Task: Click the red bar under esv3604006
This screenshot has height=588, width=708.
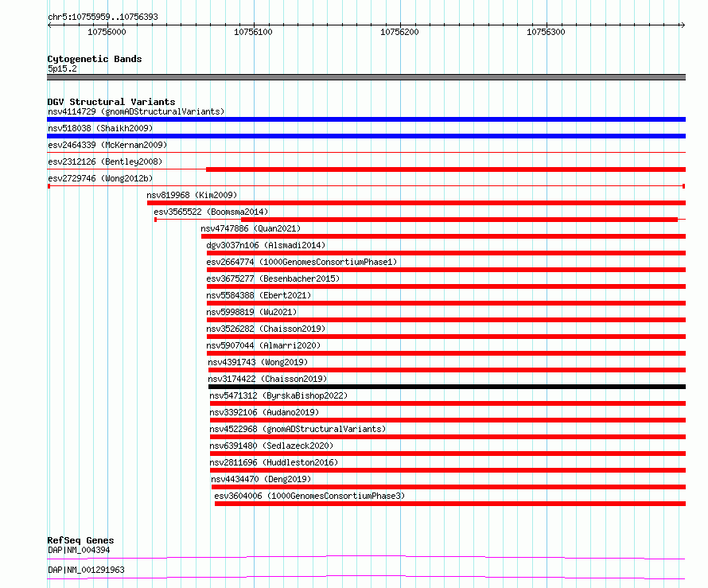Action: pyautogui.click(x=450, y=504)
